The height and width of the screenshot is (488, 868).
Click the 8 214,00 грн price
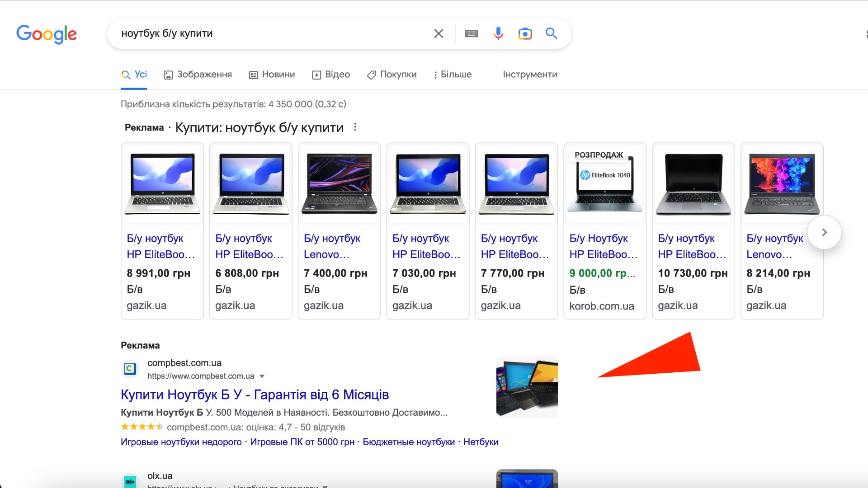pos(778,273)
